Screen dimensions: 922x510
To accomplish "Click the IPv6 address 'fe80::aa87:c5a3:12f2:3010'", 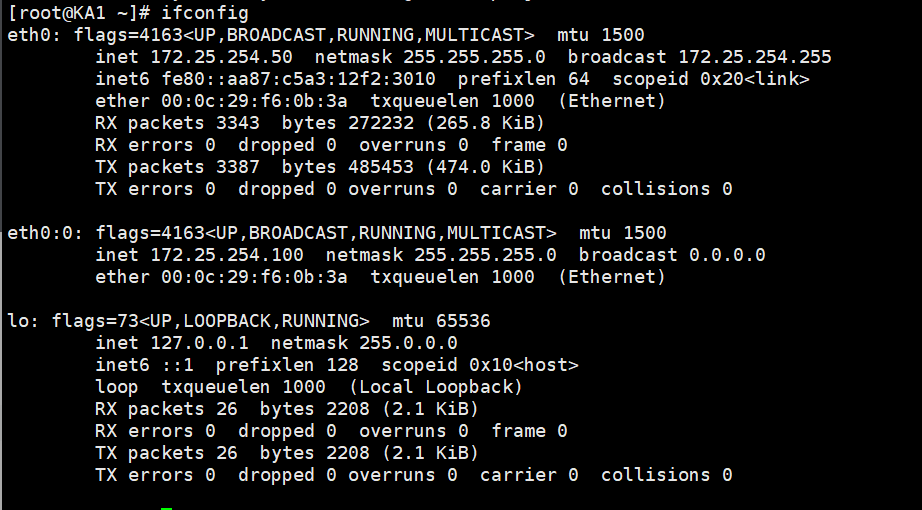I will click(299, 79).
